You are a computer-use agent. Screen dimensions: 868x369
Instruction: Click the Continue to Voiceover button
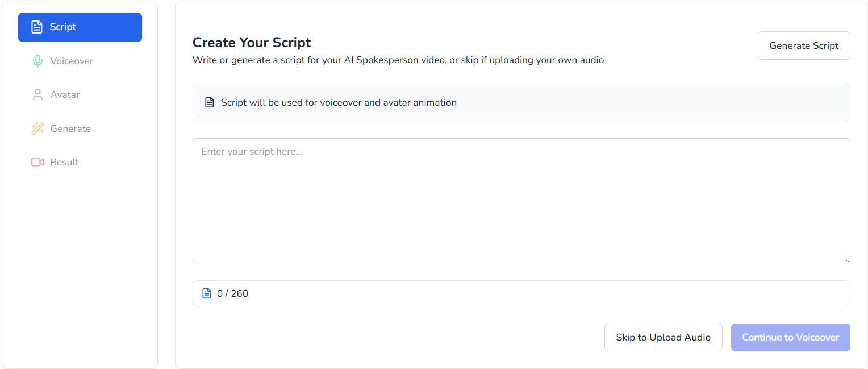click(790, 337)
